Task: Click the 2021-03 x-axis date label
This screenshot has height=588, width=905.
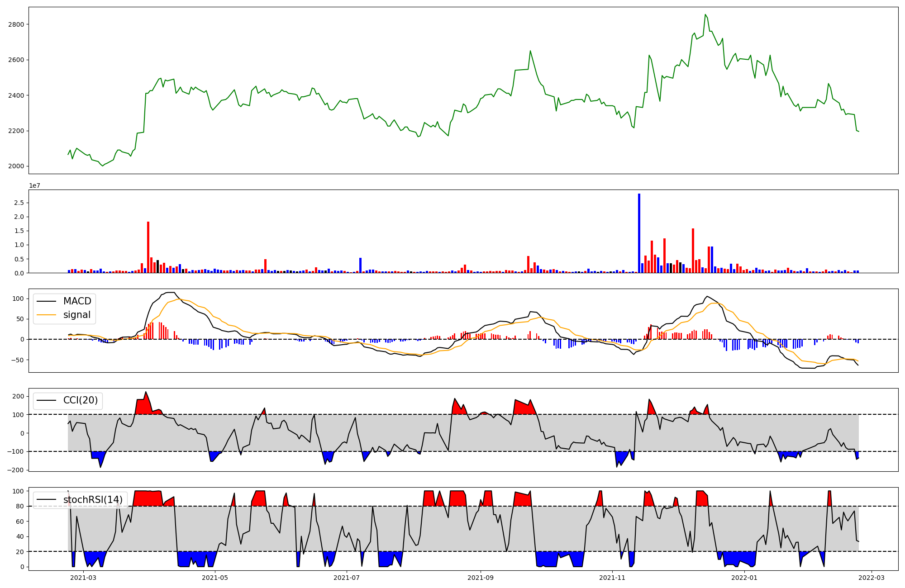Action: click(x=83, y=578)
